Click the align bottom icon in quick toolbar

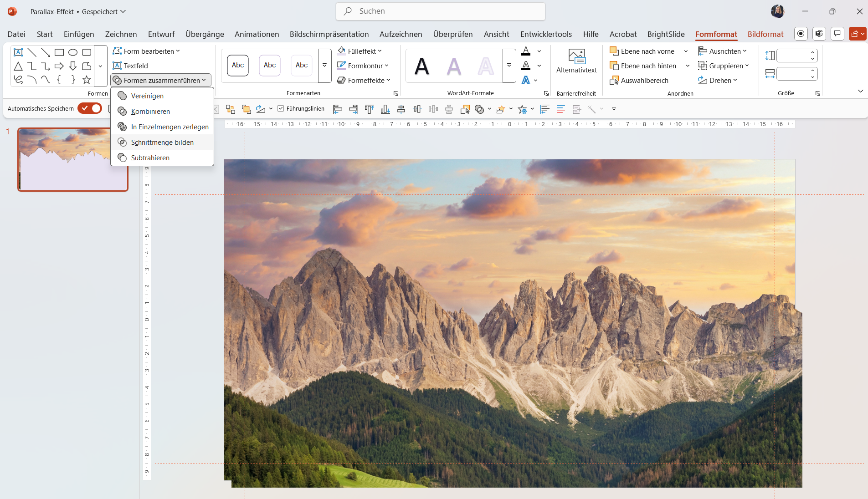pyautogui.click(x=385, y=109)
